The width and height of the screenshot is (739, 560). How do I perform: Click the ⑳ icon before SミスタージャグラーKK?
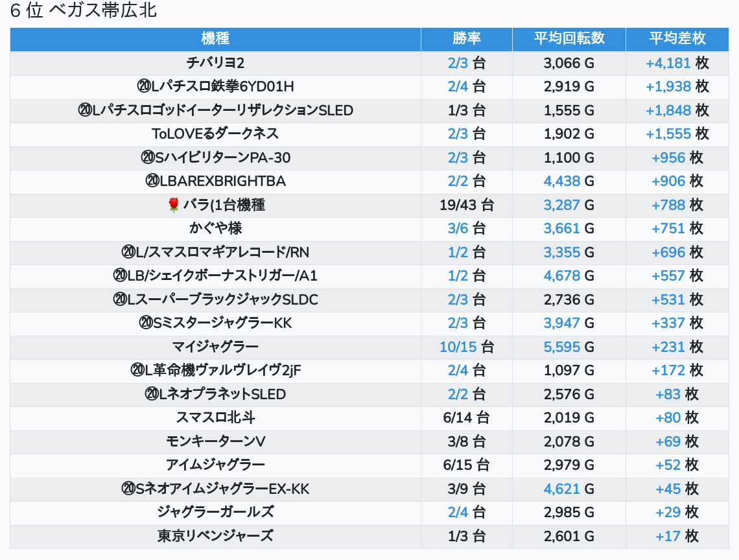point(146,323)
